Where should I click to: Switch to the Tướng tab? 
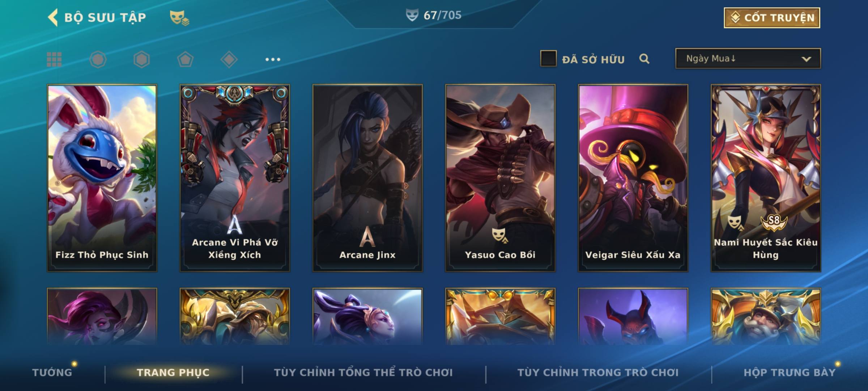click(52, 372)
